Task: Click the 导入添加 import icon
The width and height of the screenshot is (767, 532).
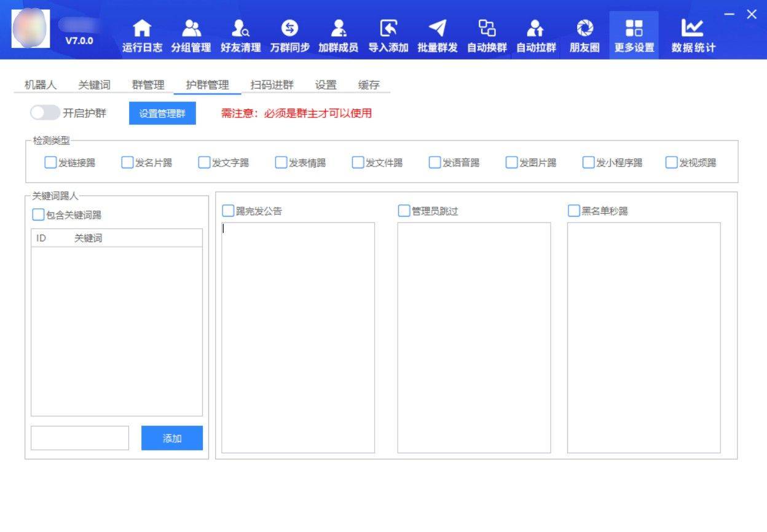Action: [388, 29]
